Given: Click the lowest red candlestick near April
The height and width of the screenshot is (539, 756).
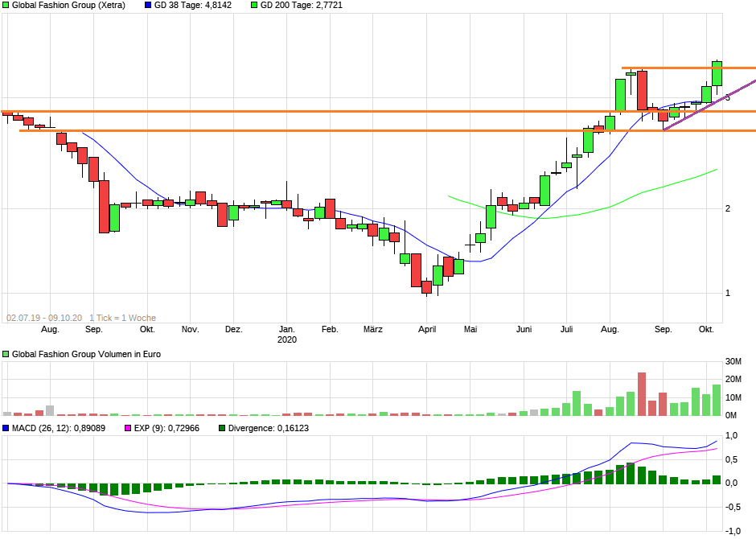Looking at the screenshot, I should (x=427, y=287).
